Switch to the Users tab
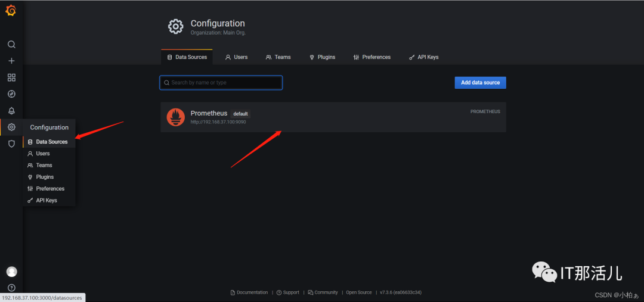 coord(236,57)
